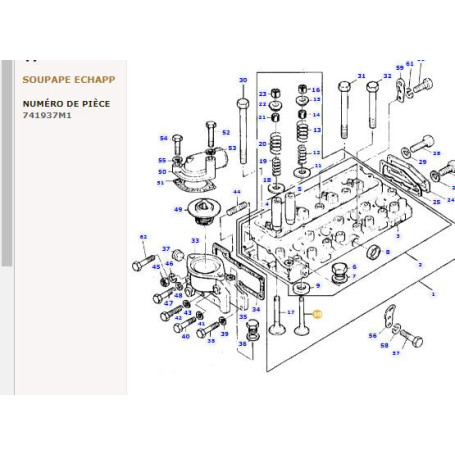Click callout 21 beside the small collar
The height and width of the screenshot is (455, 455).
pos(262,117)
